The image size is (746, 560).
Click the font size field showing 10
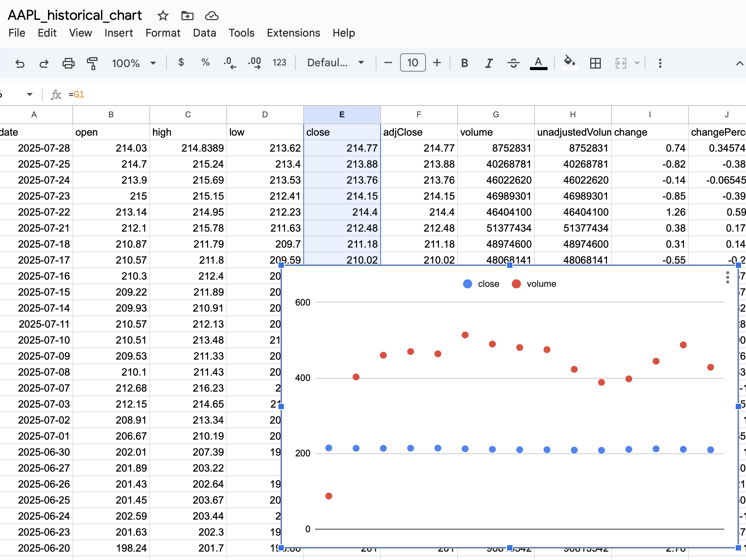(413, 62)
